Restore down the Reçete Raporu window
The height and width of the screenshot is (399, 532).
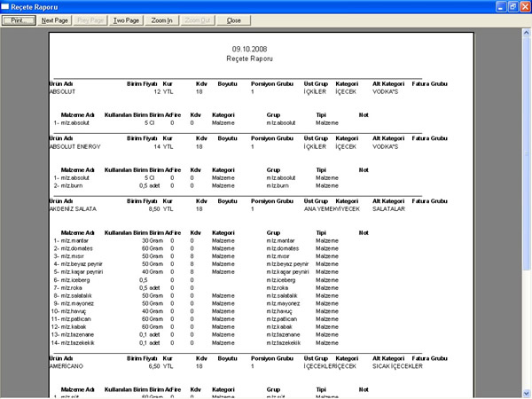click(513, 7)
